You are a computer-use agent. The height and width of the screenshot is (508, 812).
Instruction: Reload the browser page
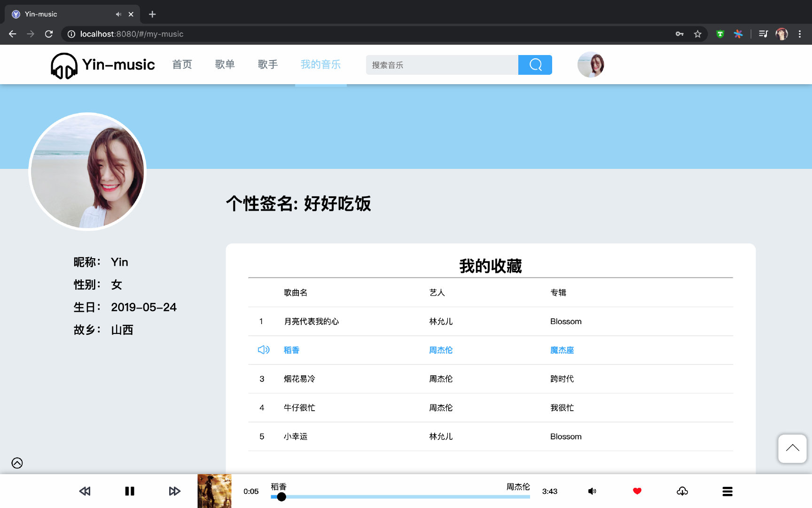click(49, 34)
